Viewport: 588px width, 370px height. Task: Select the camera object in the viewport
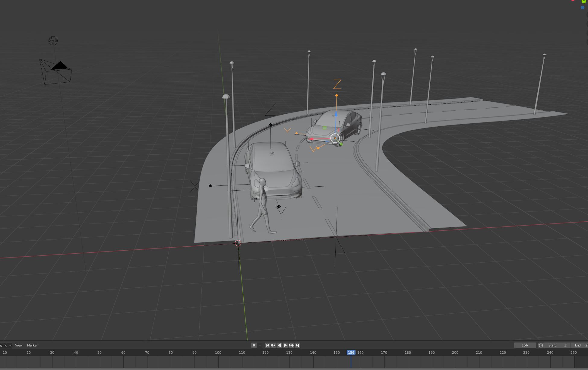56,72
